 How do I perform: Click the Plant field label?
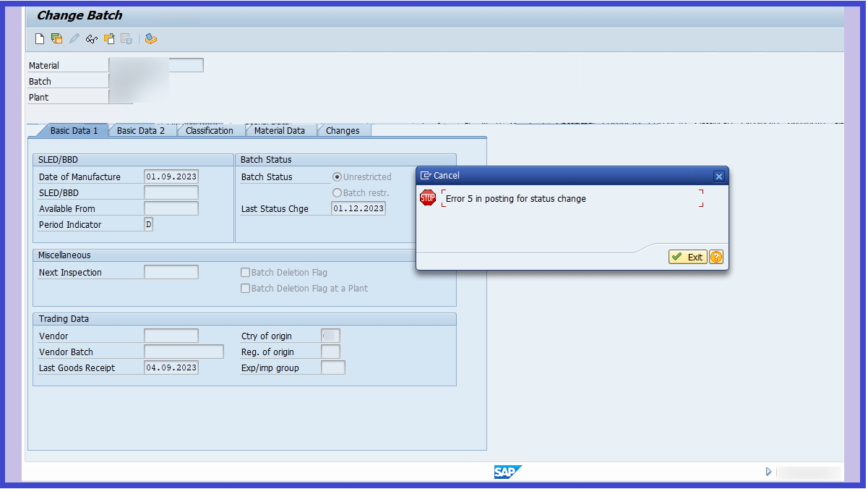click(x=39, y=98)
